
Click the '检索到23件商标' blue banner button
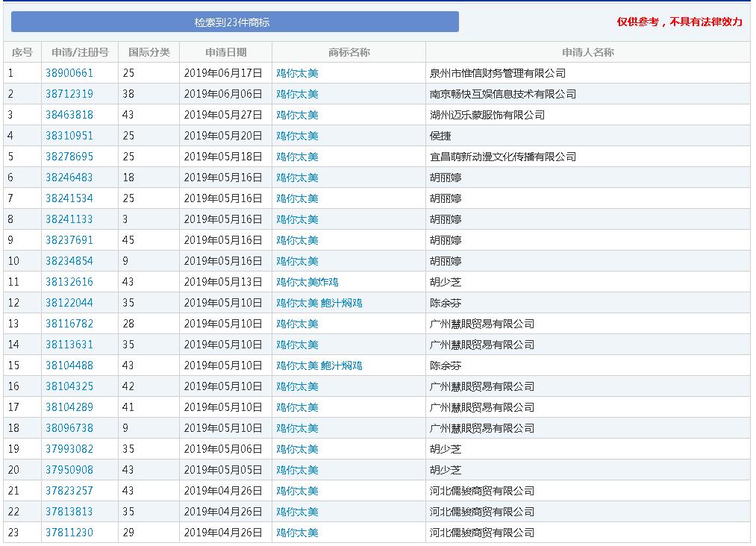(234, 22)
